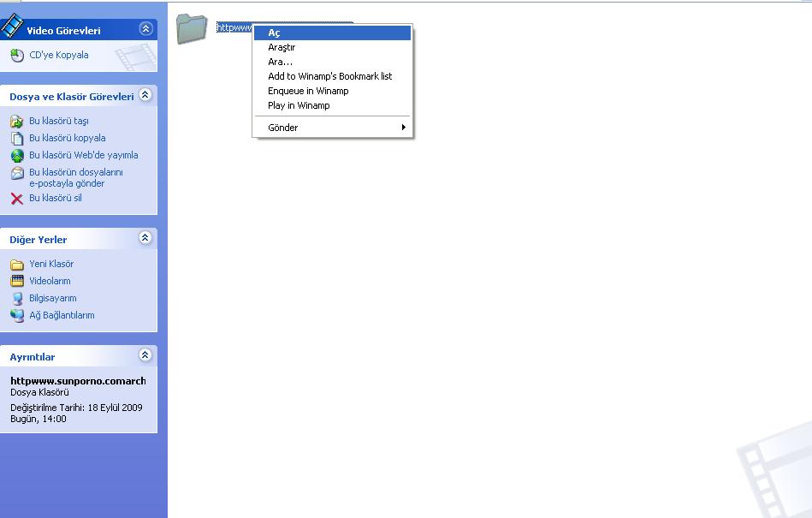
Task: Go to Yeni Klasör in Diğer Yerler
Action: [x=51, y=264]
